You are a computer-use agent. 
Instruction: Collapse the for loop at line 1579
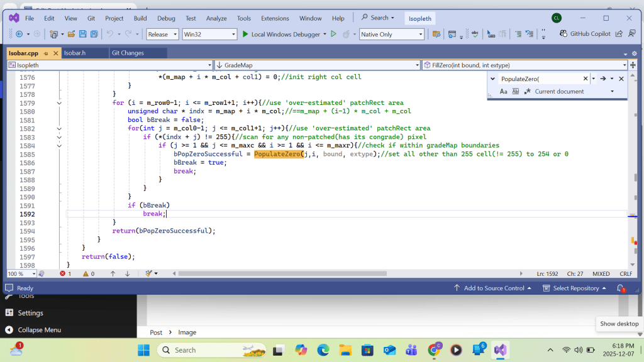pos(59,102)
